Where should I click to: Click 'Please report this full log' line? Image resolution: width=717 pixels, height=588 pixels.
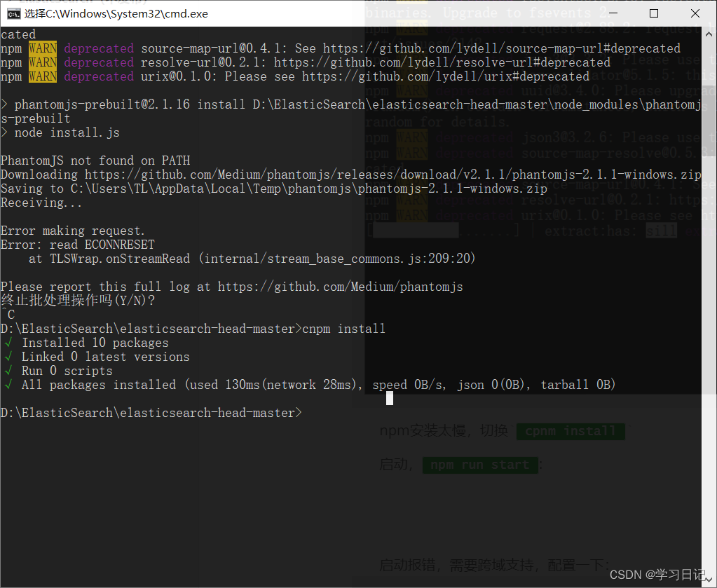point(232,287)
